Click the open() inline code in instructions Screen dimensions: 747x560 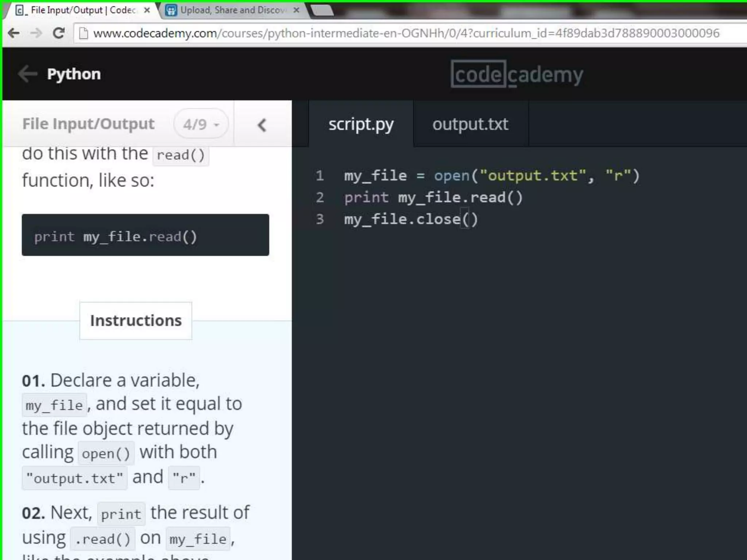(106, 453)
